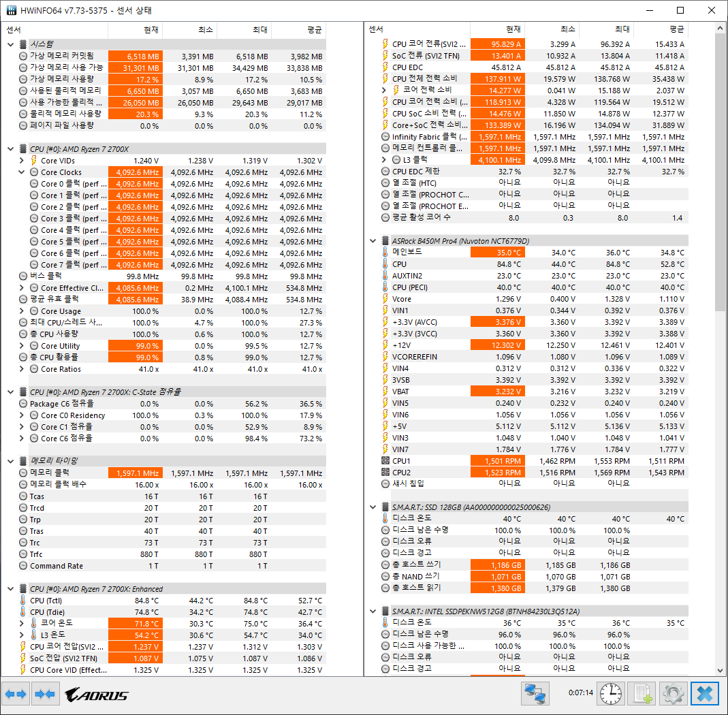Click the clock reset timer icon
728x715 pixels.
tap(611, 694)
